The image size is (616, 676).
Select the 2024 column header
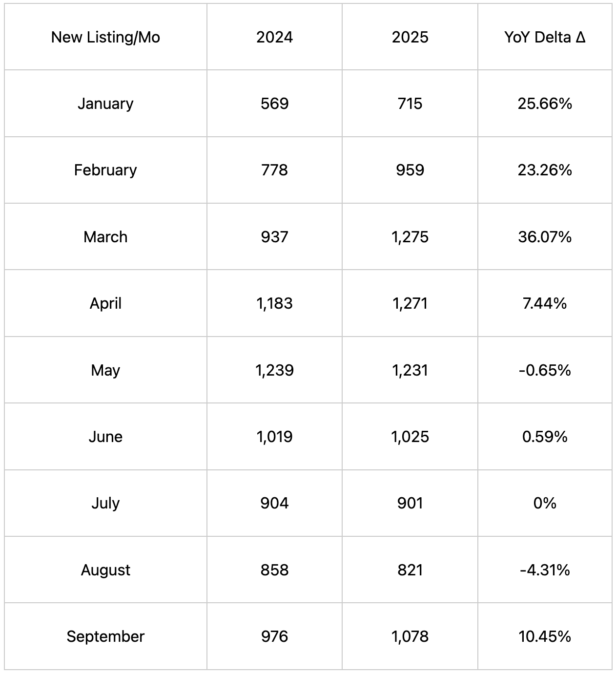pos(274,37)
